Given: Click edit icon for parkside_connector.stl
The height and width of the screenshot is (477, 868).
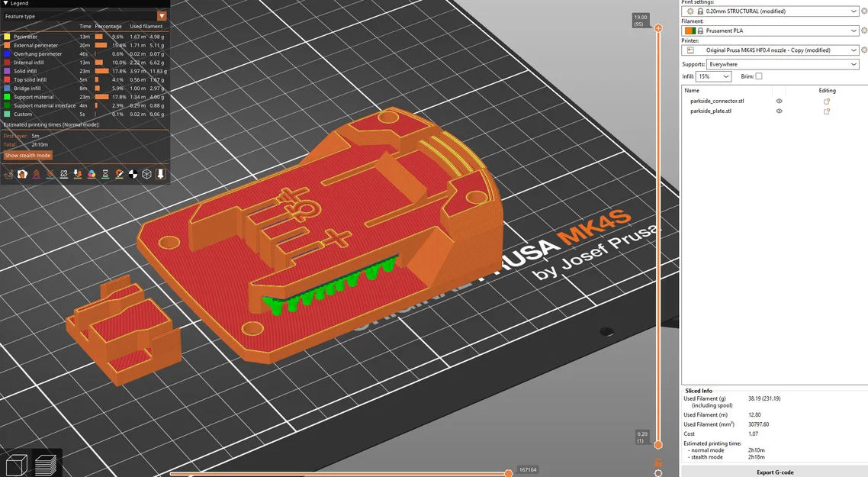Looking at the screenshot, I should tap(827, 102).
